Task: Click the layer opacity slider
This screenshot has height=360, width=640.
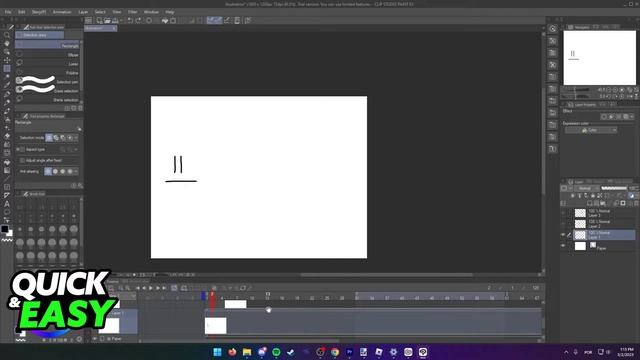Action: point(614,188)
